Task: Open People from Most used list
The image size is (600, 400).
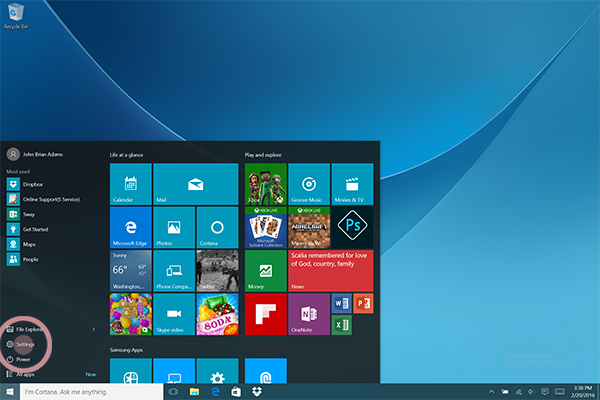Action: tap(52, 259)
